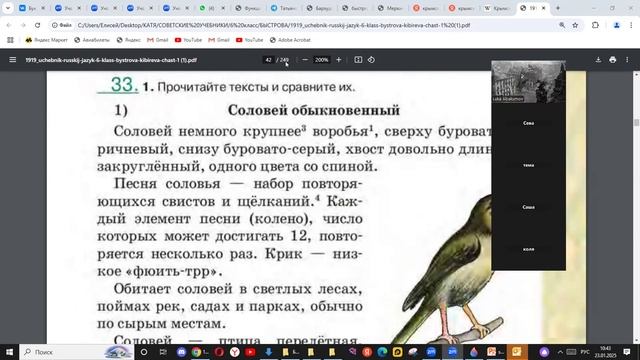Screen dimensions: 640x360
Task: Download the PDF file
Action: (x=598, y=60)
